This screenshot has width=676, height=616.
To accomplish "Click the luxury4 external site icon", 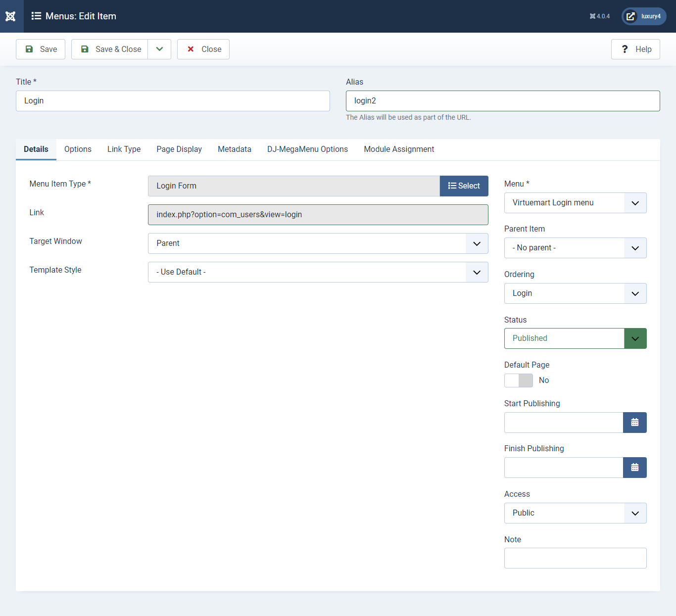I will [x=630, y=16].
